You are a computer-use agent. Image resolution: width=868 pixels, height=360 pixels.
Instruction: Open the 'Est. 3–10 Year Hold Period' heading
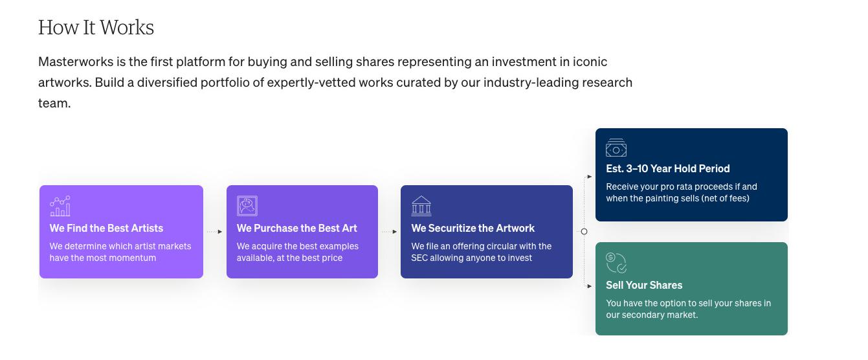point(667,168)
